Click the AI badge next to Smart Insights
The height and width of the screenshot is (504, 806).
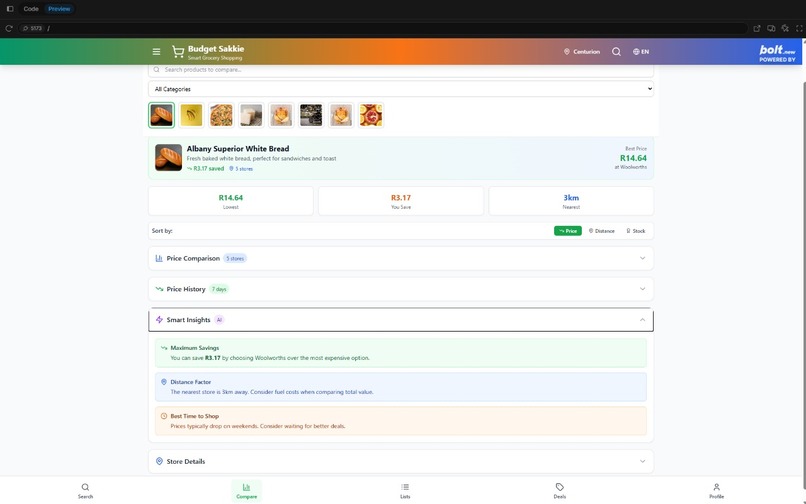point(219,320)
